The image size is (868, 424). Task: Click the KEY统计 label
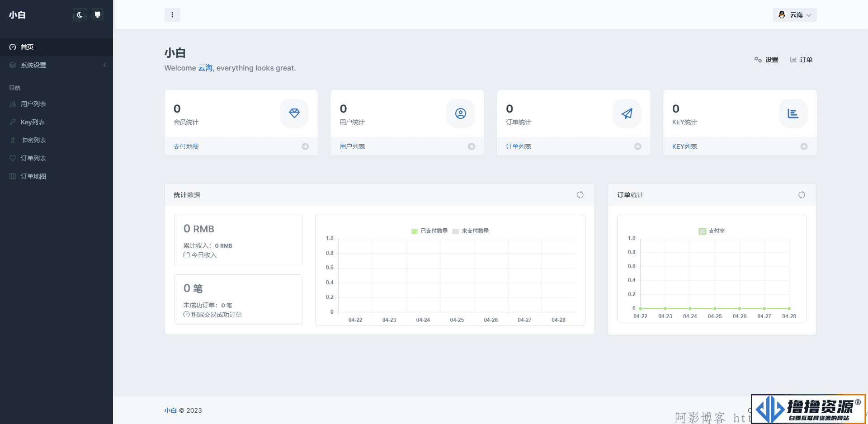[x=684, y=122]
